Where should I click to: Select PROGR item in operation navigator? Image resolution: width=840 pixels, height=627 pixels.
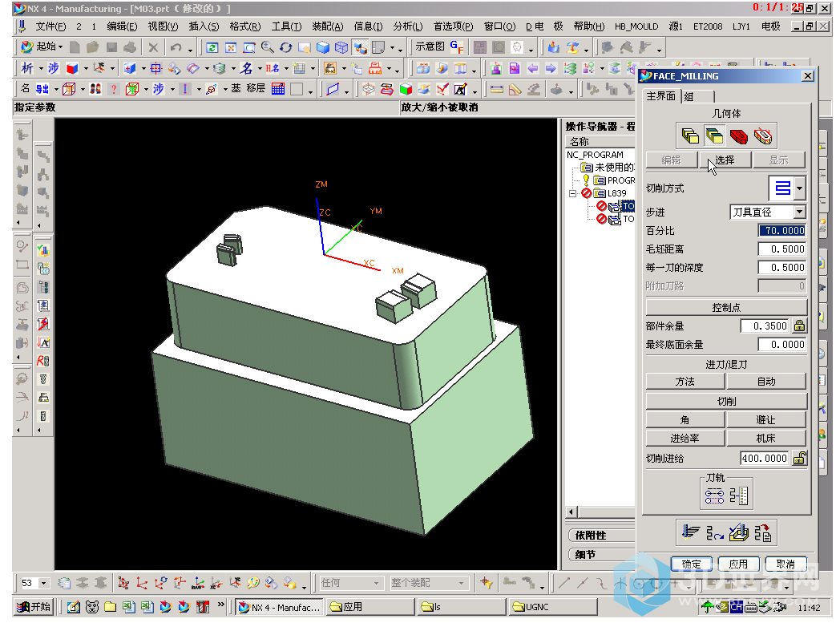(620, 180)
